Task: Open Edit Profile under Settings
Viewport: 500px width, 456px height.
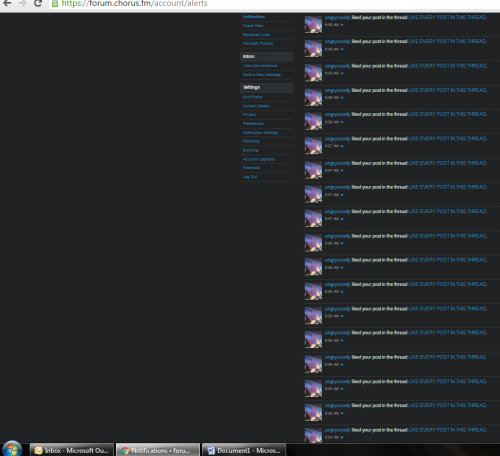Action: click(x=252, y=97)
